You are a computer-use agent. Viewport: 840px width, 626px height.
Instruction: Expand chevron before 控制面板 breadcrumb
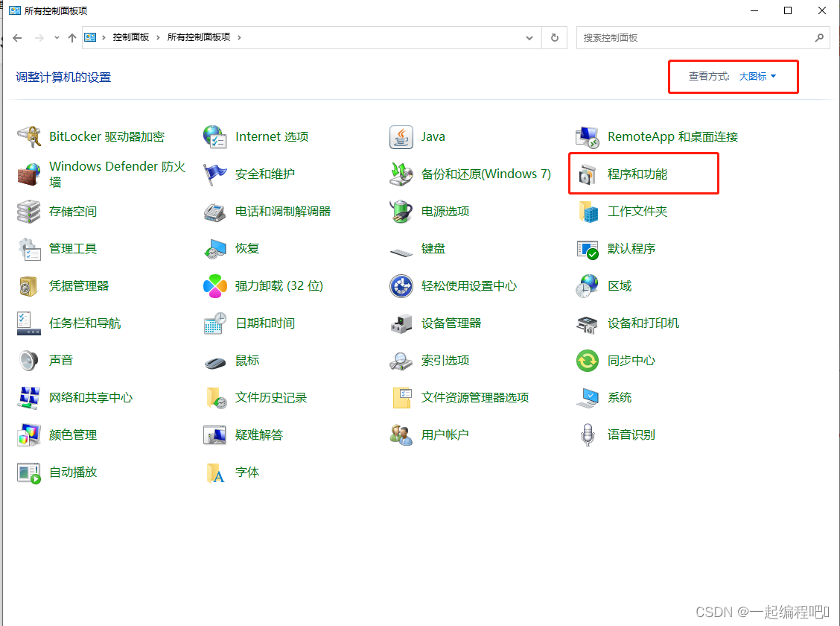[x=104, y=37]
